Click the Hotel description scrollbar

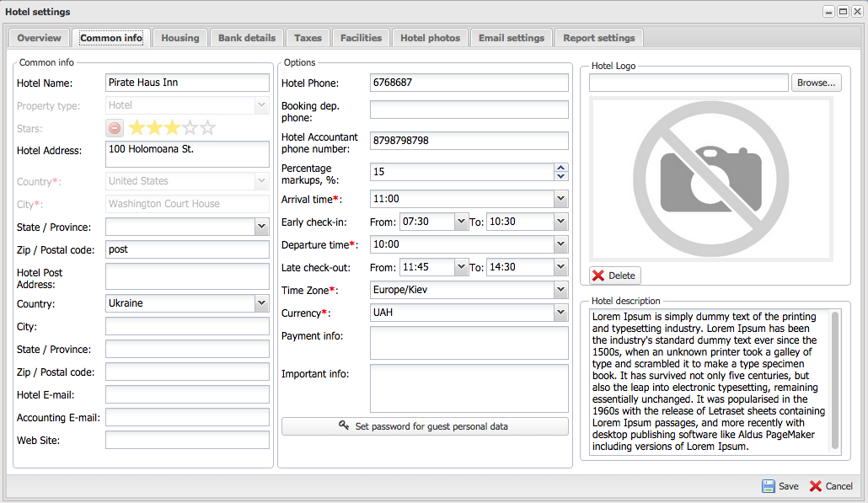[835, 382]
